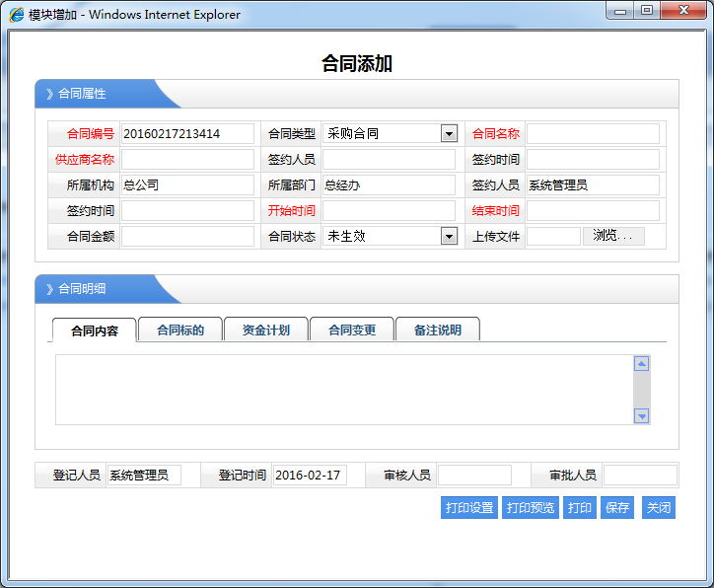Focus the 合同名称 input field
The height and width of the screenshot is (588, 714).
593,134
